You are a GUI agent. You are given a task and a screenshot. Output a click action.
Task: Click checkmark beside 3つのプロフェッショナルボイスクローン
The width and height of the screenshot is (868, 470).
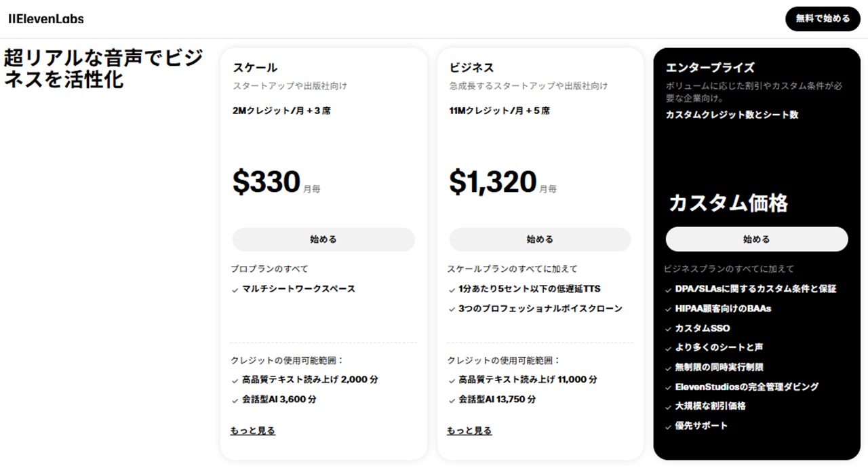pos(452,309)
